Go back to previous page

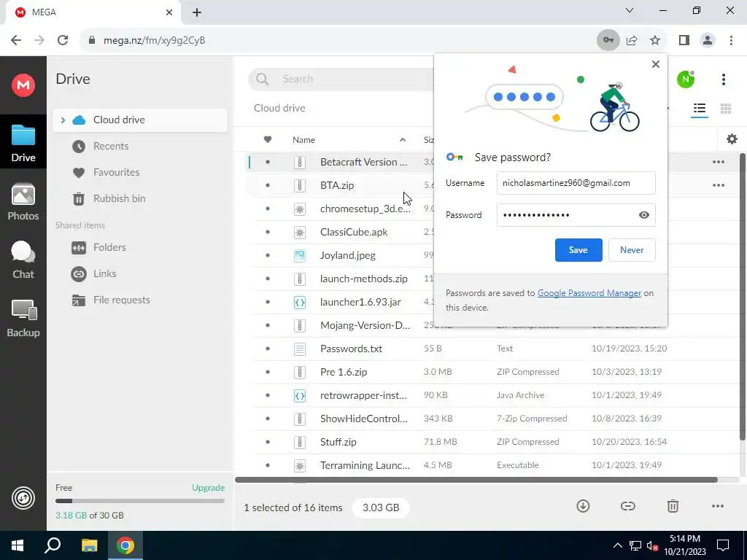click(16, 40)
